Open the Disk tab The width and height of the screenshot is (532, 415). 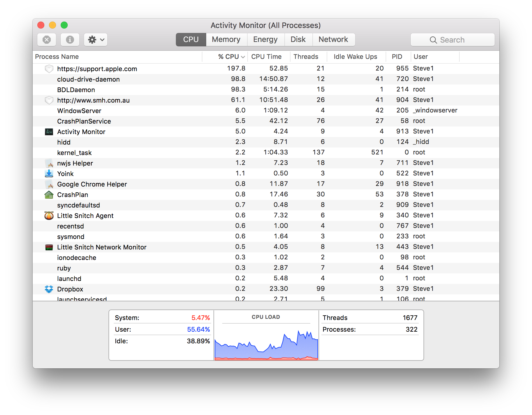pyautogui.click(x=298, y=40)
